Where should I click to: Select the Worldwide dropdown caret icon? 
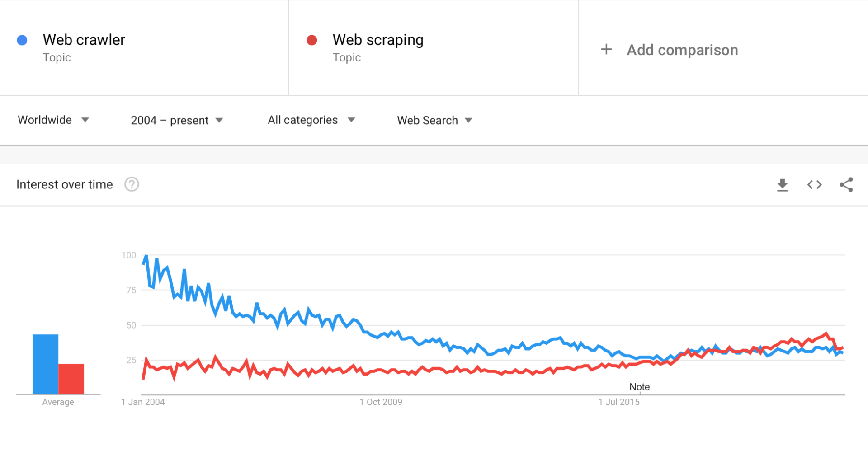pos(85,120)
